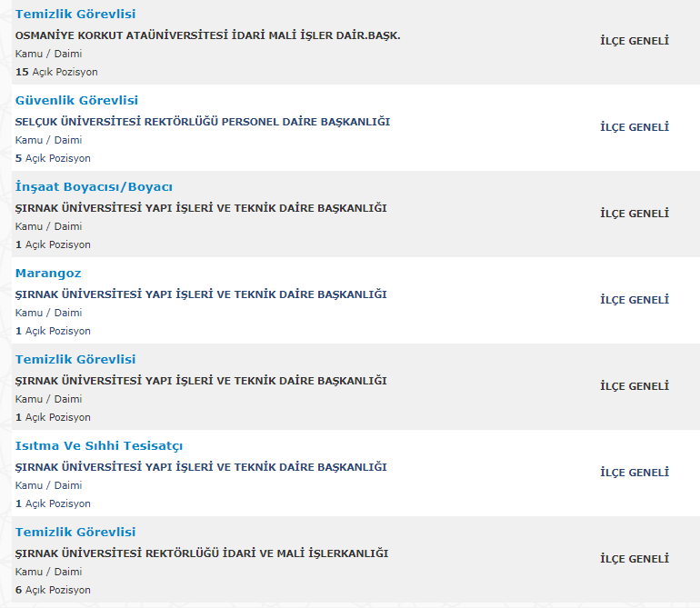Open Temizlik Görevlisi listing with 6 open positions

point(75,532)
